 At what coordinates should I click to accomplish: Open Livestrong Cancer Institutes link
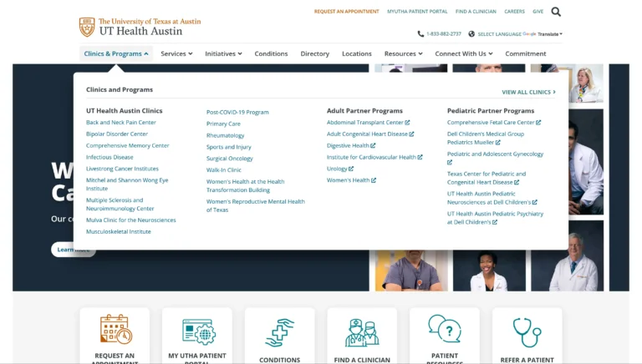click(x=122, y=169)
